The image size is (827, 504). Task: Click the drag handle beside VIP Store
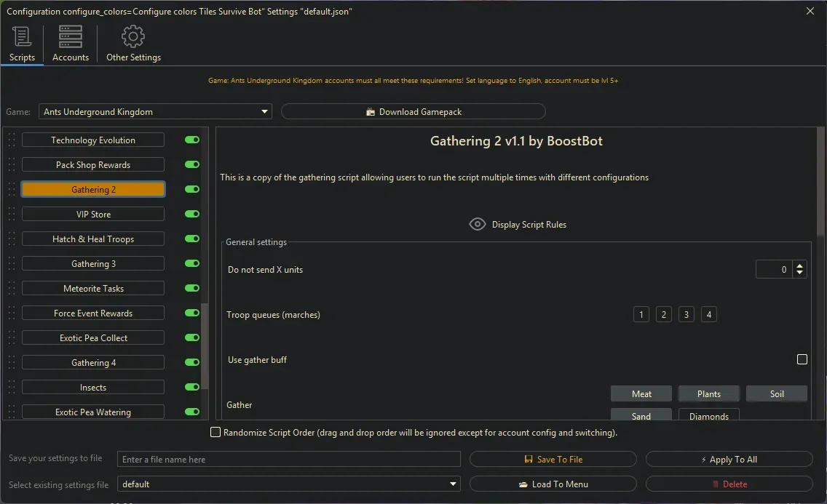[12, 215]
